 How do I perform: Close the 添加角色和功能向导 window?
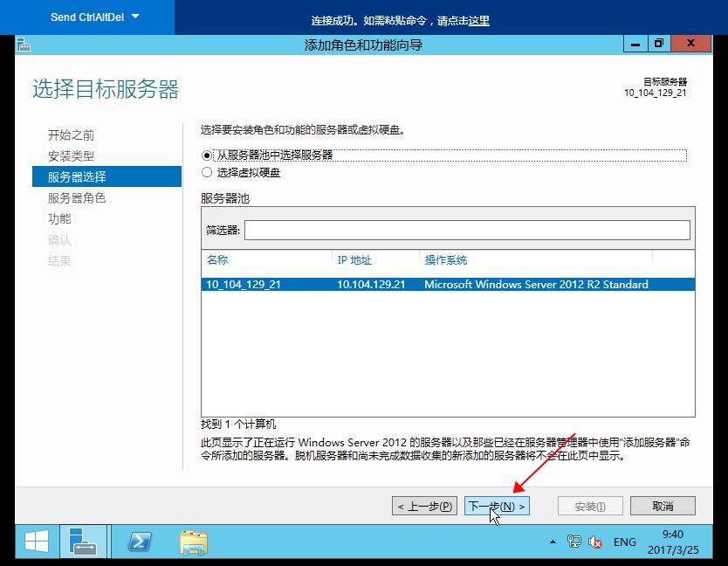point(690,44)
